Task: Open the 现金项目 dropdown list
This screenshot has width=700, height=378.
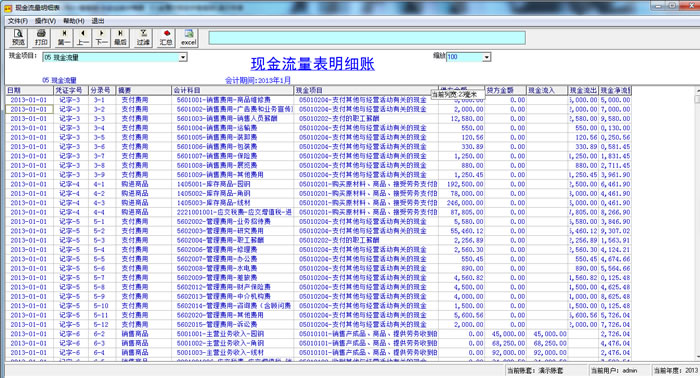Action: (x=183, y=58)
